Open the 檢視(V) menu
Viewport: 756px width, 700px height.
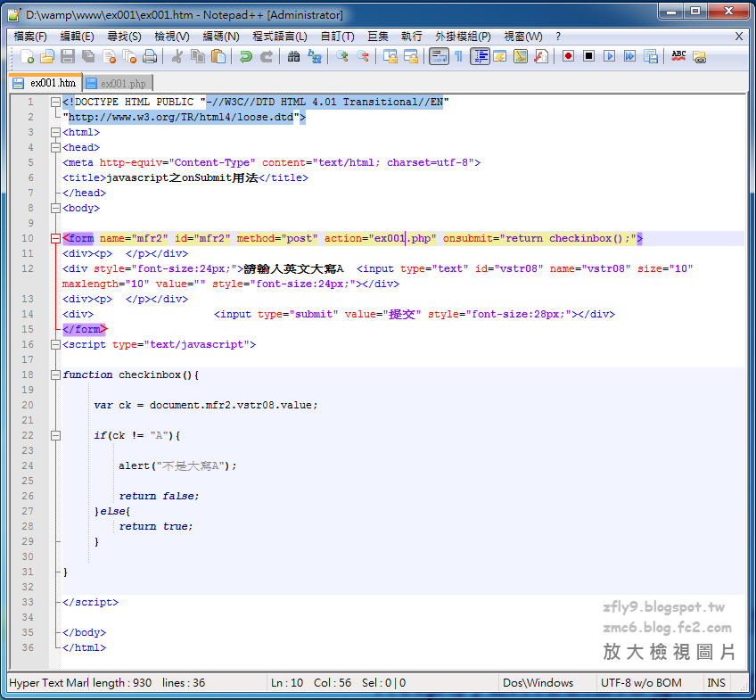tap(172, 37)
